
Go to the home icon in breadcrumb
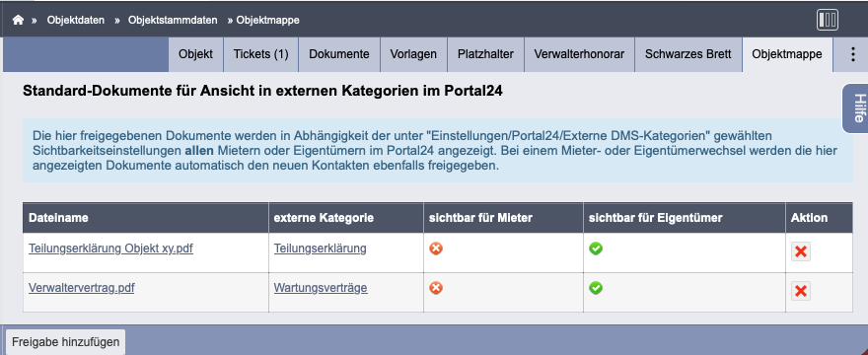click(19, 20)
